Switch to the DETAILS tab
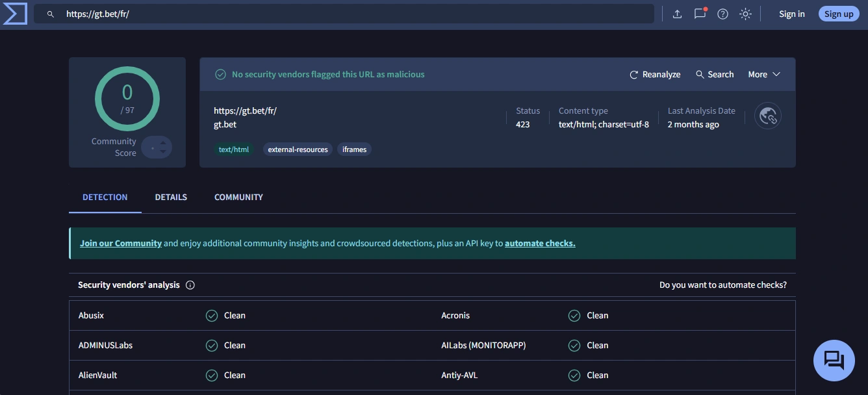868x395 pixels. [171, 197]
